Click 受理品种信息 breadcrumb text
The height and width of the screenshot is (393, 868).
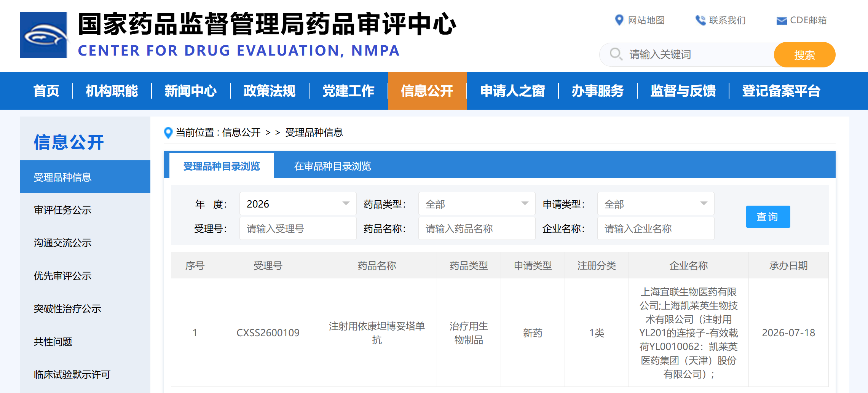coord(314,133)
